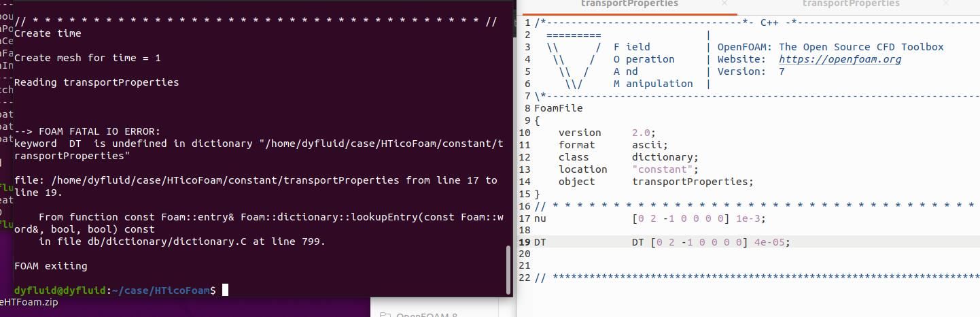980x317 pixels.
Task: Click the "constant" location string
Action: pyautogui.click(x=663, y=169)
